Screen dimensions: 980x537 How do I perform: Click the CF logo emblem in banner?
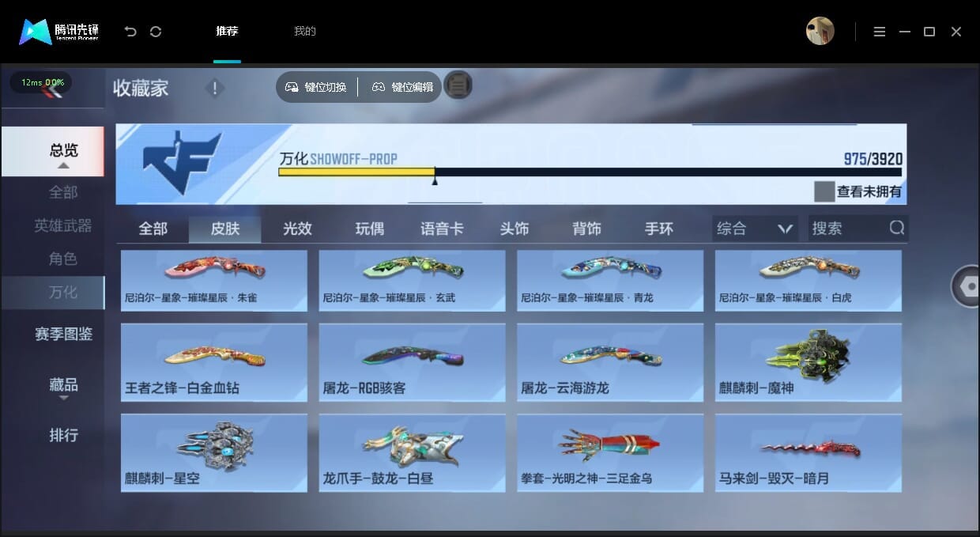tap(183, 163)
